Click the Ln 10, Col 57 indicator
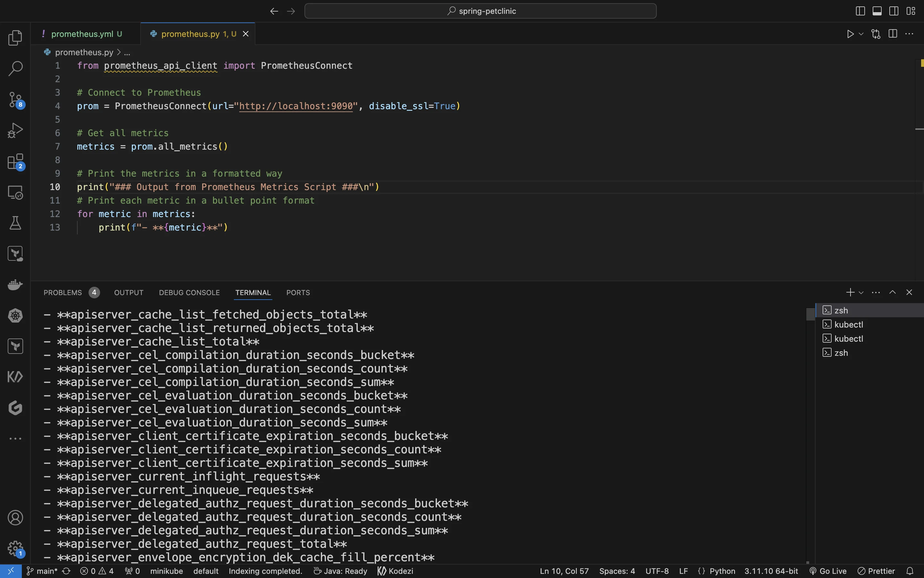 (x=564, y=571)
